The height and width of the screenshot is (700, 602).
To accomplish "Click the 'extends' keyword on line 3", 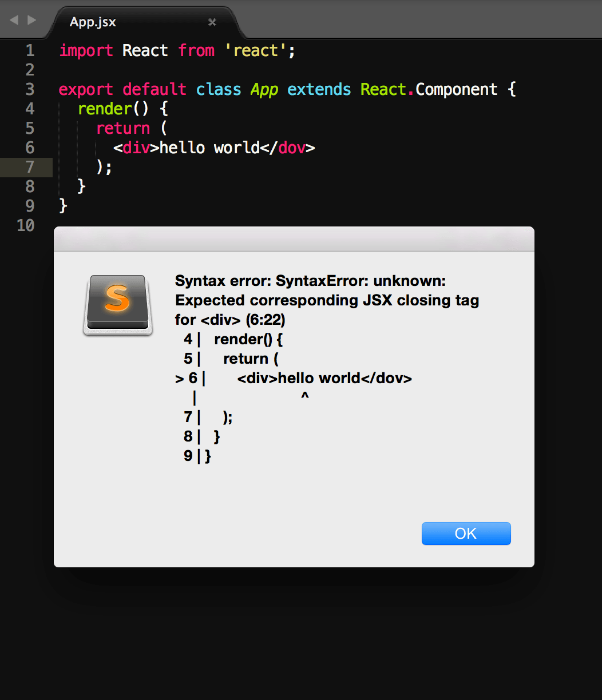I will click(x=319, y=89).
